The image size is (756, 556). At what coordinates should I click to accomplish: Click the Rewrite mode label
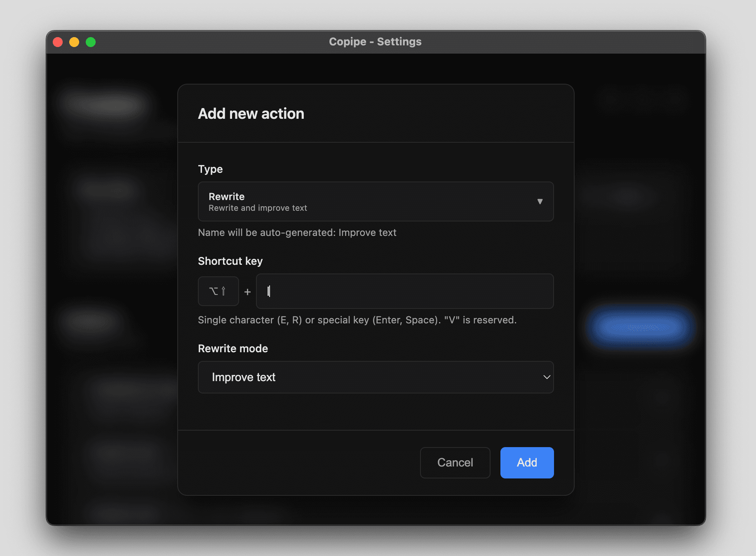click(x=233, y=349)
